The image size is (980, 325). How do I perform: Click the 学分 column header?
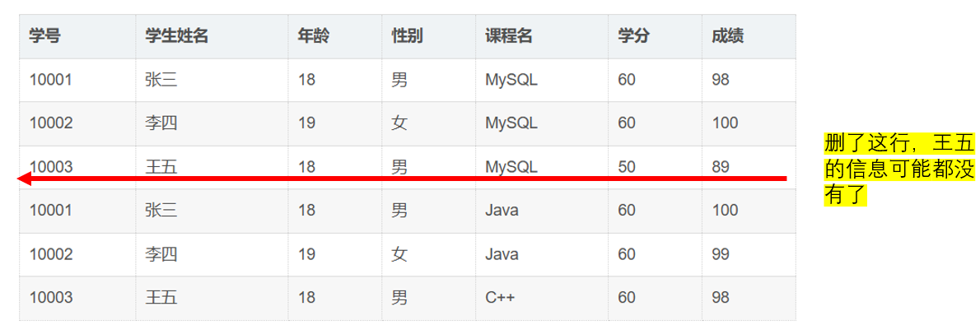pyautogui.click(x=633, y=36)
